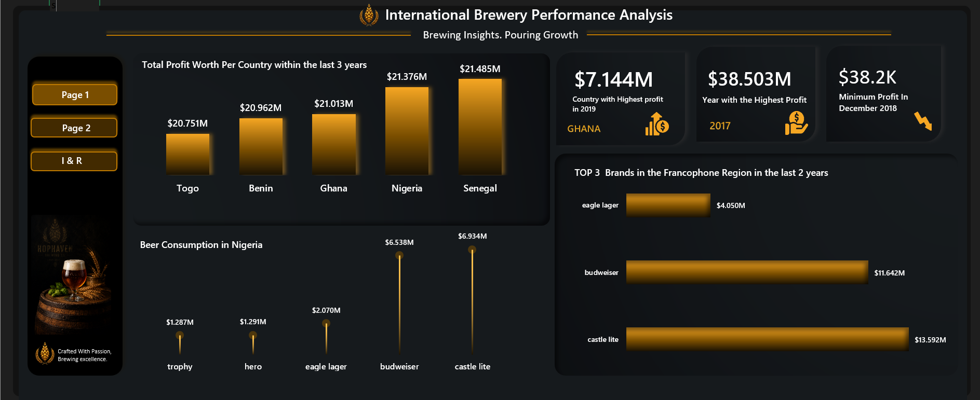Viewport: 980px width, 400px height.
Task: Click 'Minimum Profit In December 2018' text
Action: tap(873, 102)
